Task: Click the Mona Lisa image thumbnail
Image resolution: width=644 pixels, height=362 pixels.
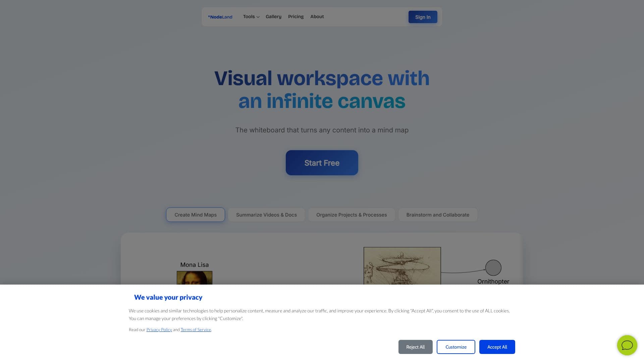Action: pyautogui.click(x=195, y=278)
